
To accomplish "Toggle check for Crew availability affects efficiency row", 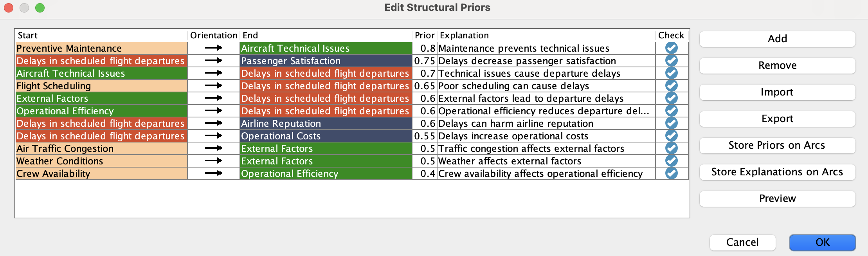I will 671,173.
